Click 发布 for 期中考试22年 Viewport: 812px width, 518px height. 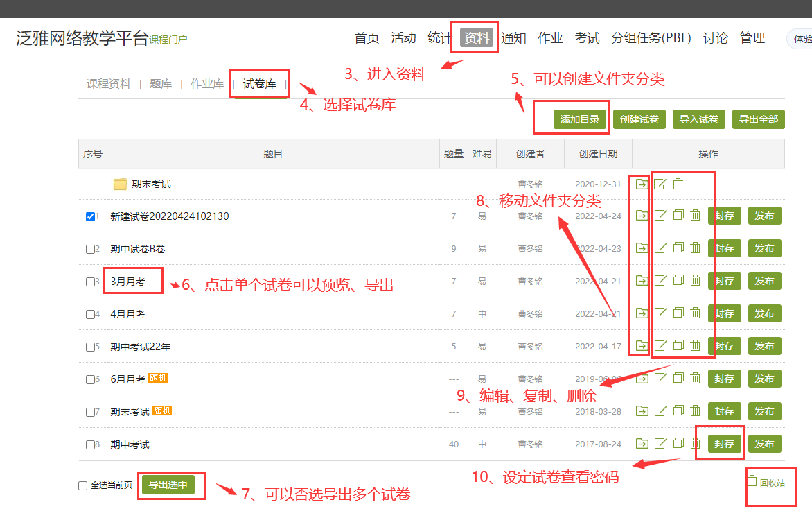[x=764, y=346]
